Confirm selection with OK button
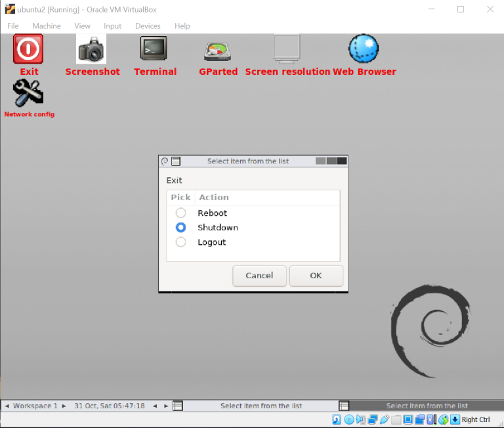Viewport: 504px width, 428px height. [316, 276]
